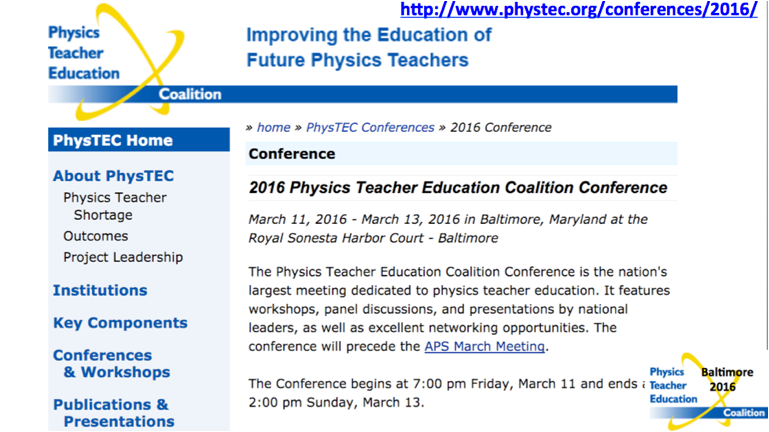Go to the home breadcrumb link

(273, 127)
